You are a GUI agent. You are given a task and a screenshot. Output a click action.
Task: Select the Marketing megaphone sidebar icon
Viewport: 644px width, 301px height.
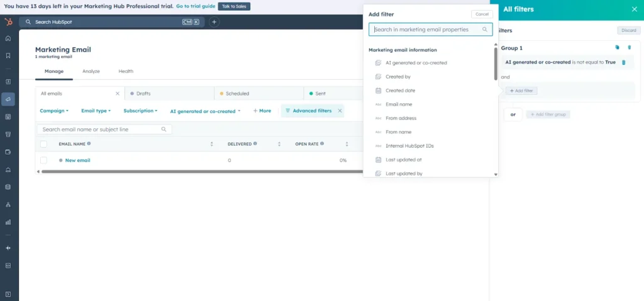pyautogui.click(x=8, y=99)
